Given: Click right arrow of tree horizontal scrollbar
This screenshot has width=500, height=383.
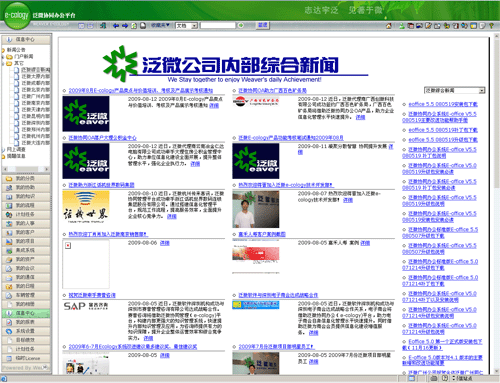Looking at the screenshot, I should coord(47,169).
